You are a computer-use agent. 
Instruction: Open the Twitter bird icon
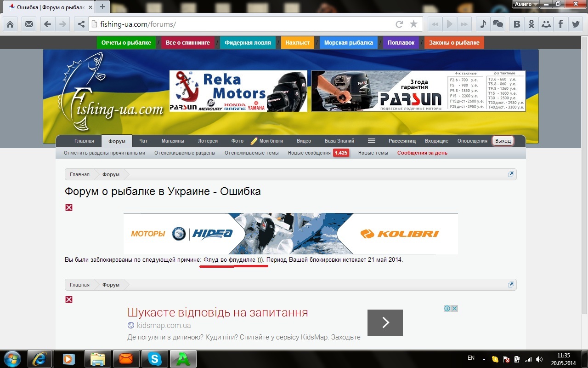pos(576,24)
